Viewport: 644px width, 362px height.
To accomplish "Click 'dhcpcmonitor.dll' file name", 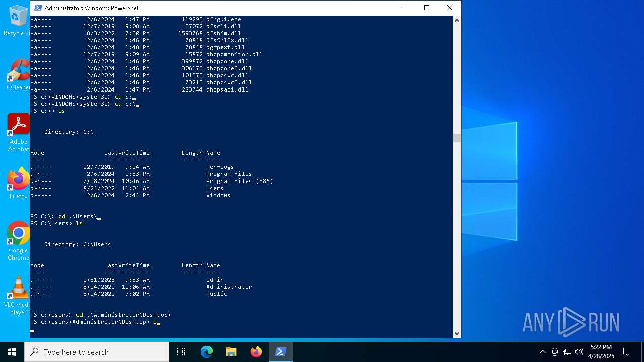I will pyautogui.click(x=234, y=54).
